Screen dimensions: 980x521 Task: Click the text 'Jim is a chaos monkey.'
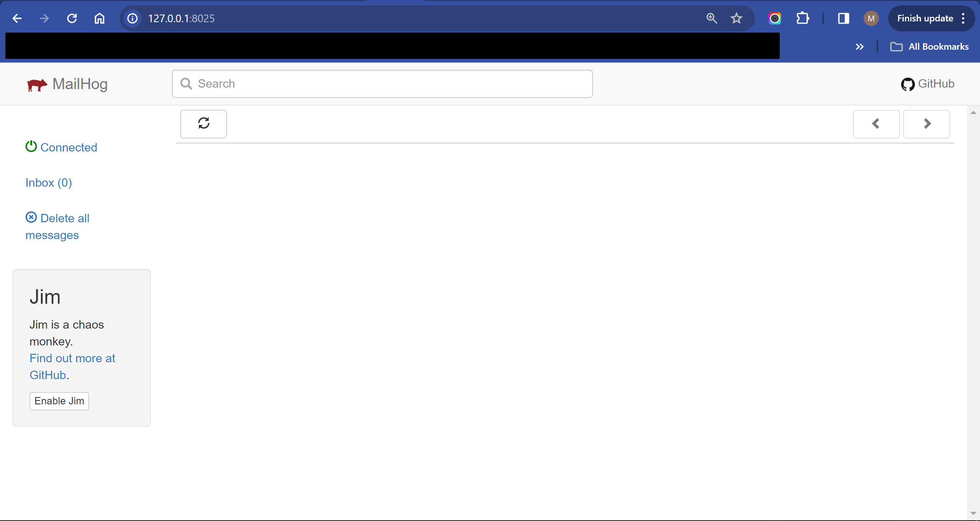point(67,333)
